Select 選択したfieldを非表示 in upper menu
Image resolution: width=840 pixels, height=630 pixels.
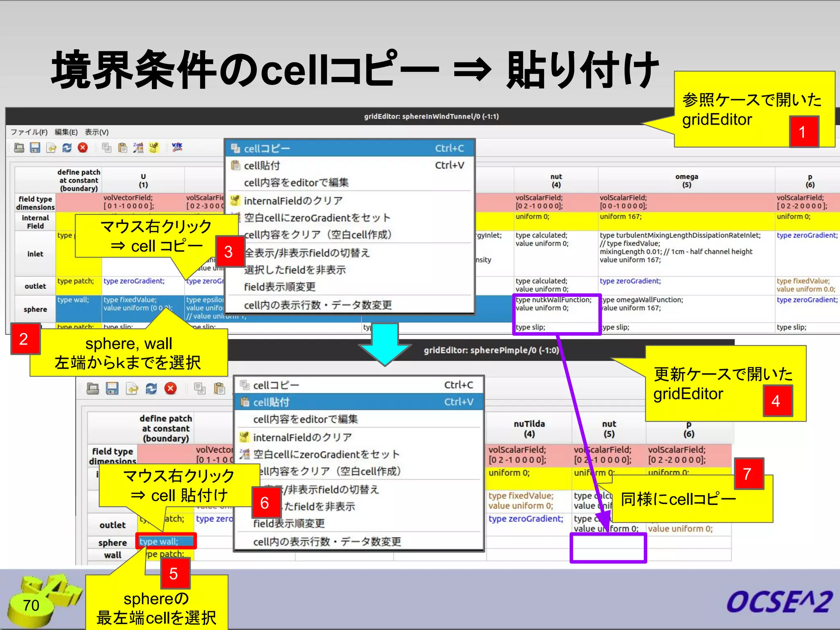pyautogui.click(x=349, y=270)
